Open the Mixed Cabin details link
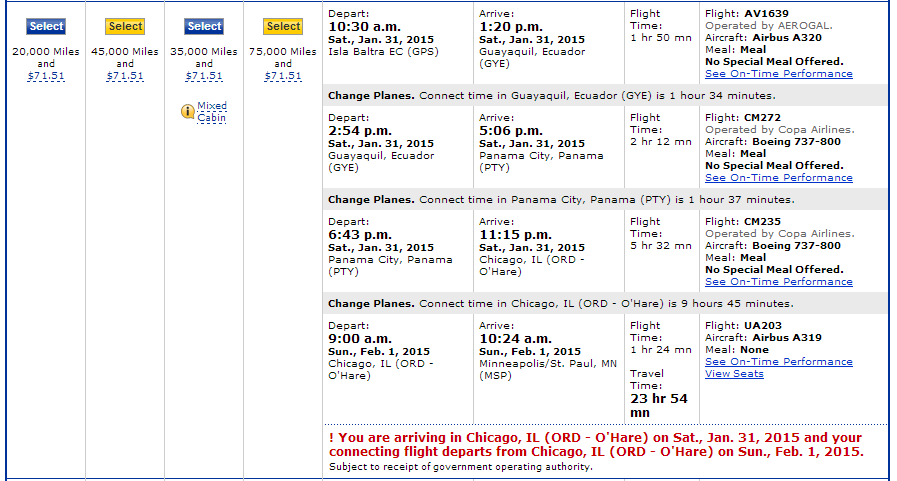Screen dimensions: 897x481 tap(212, 112)
